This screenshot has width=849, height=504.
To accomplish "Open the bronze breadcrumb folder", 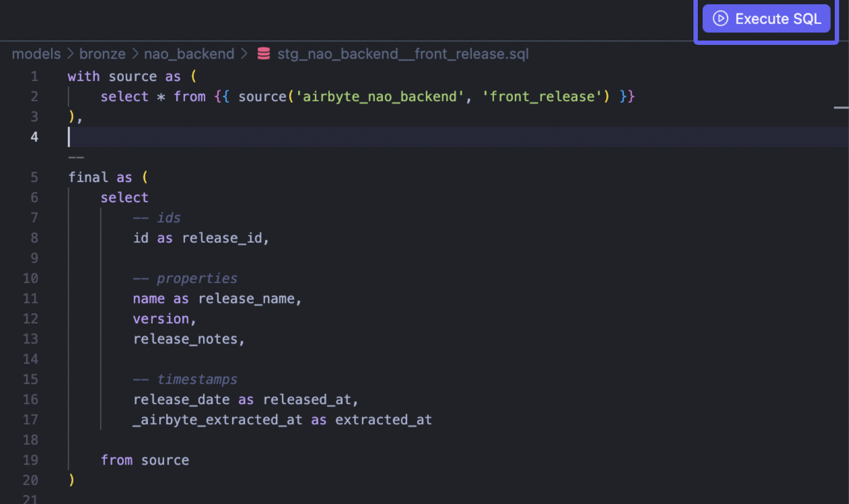I will [x=102, y=54].
